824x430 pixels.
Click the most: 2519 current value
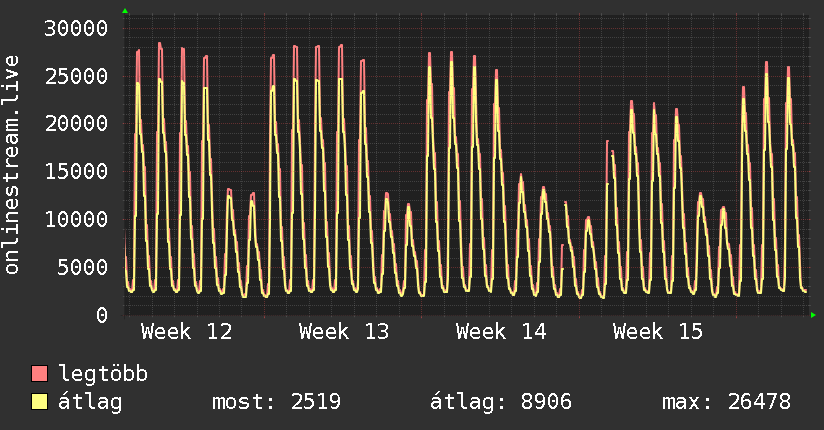[277, 402]
